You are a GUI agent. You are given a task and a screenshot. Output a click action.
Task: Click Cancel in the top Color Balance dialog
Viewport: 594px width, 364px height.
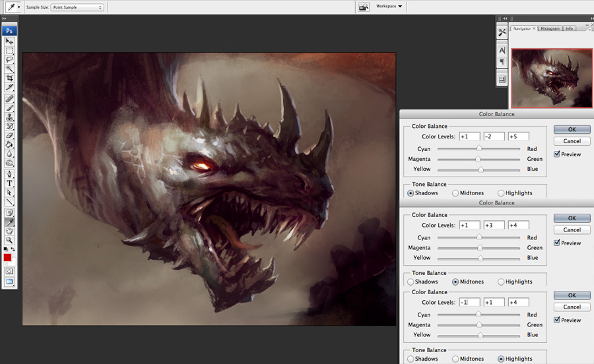[572, 141]
